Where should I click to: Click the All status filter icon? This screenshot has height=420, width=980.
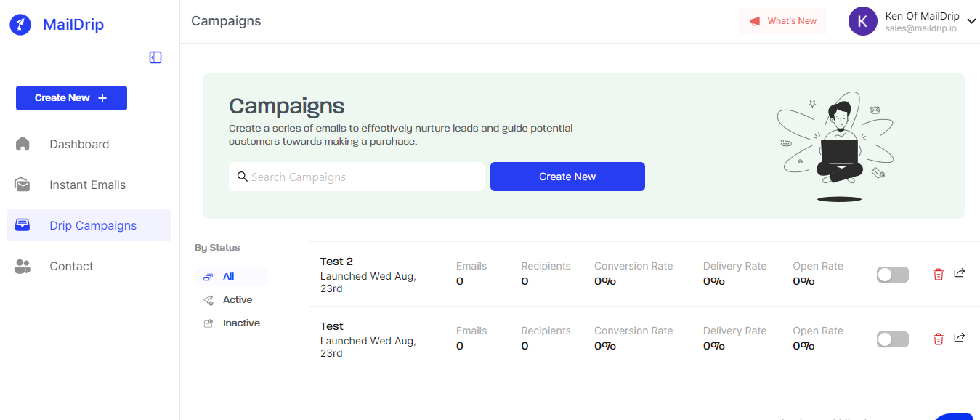pyautogui.click(x=208, y=277)
